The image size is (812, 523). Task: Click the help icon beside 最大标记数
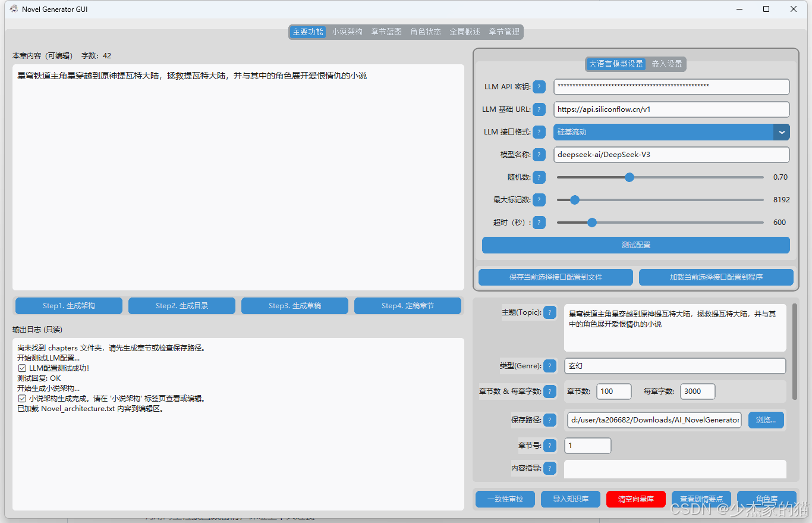[x=539, y=200]
